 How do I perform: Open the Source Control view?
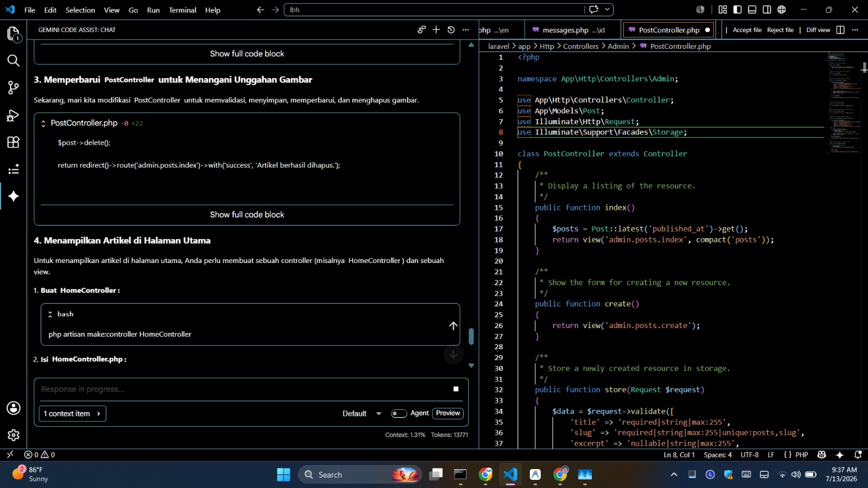14,88
